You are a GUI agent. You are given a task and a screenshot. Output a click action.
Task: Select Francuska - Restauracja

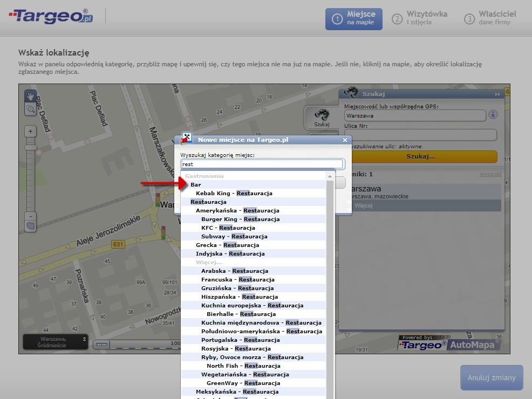[x=253, y=280]
